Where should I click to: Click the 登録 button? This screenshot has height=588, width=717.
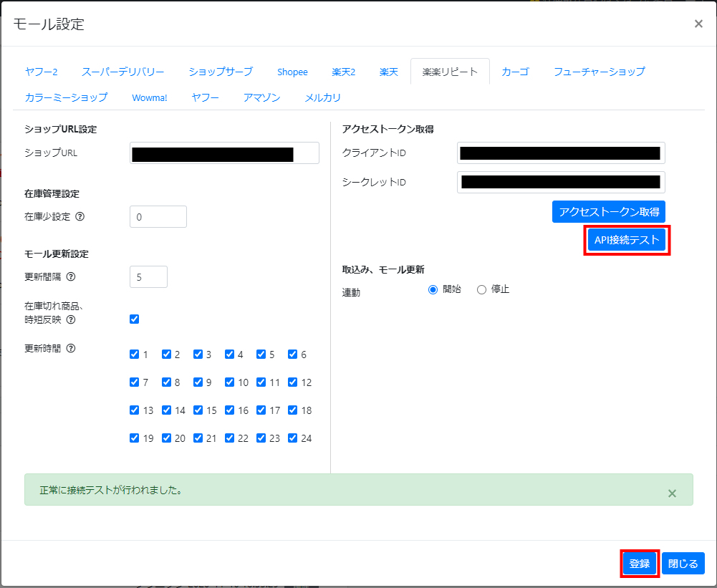pyautogui.click(x=639, y=564)
